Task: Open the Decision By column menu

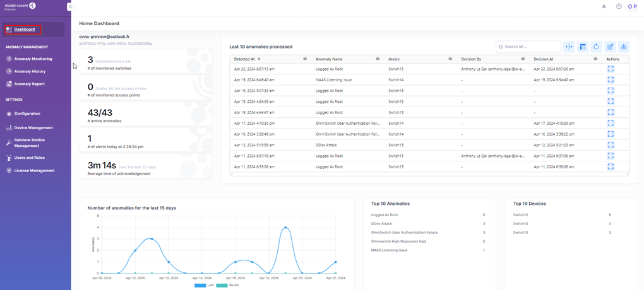Action: pos(523,59)
